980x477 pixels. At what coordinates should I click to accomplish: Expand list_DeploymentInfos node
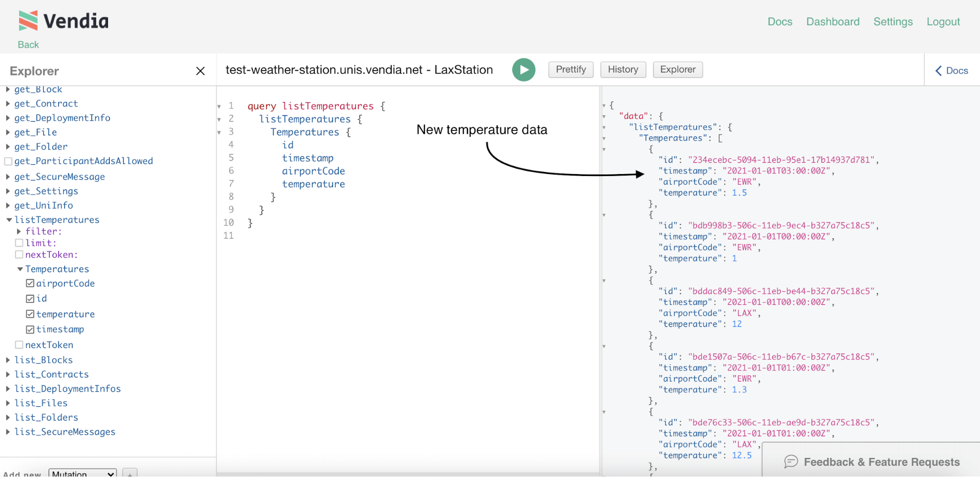pos(8,389)
